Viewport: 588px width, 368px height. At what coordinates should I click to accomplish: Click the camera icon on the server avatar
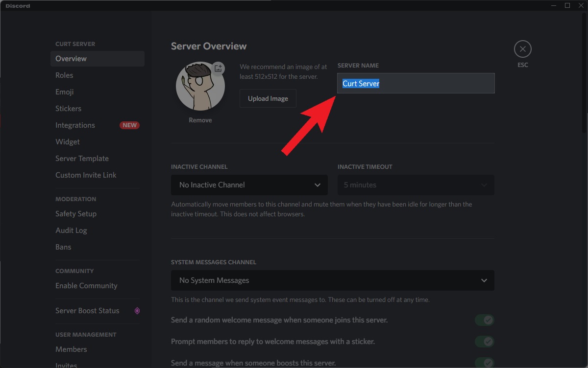(219, 69)
